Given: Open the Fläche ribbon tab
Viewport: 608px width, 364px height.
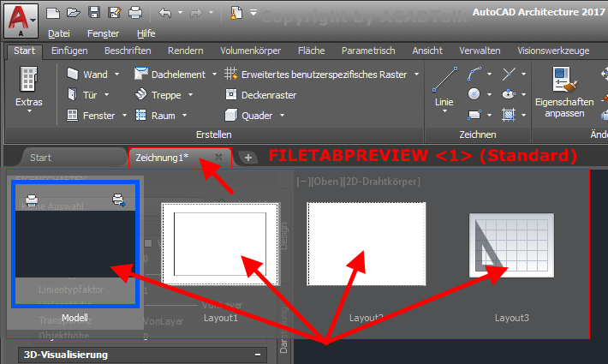Looking at the screenshot, I should (312, 51).
